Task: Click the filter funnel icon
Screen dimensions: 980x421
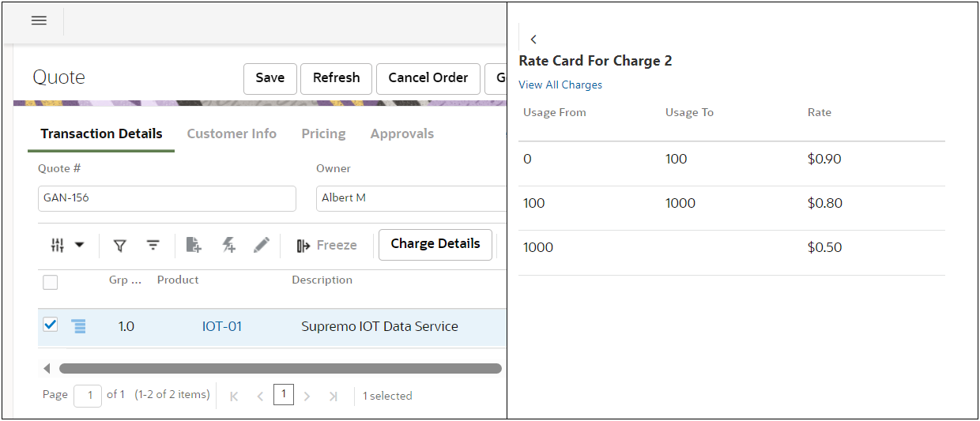Action: [119, 246]
